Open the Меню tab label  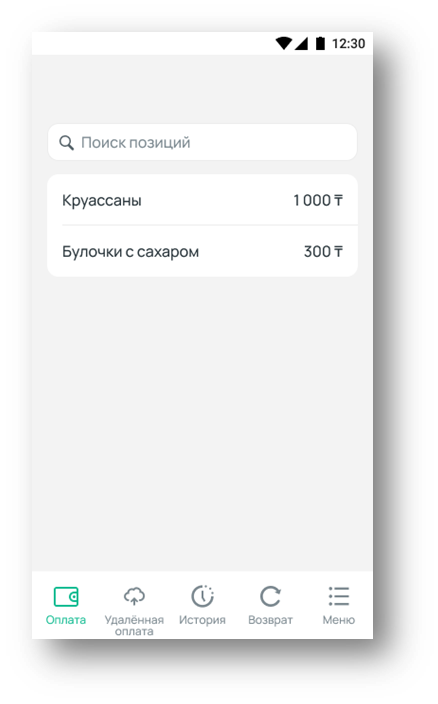[x=338, y=620]
